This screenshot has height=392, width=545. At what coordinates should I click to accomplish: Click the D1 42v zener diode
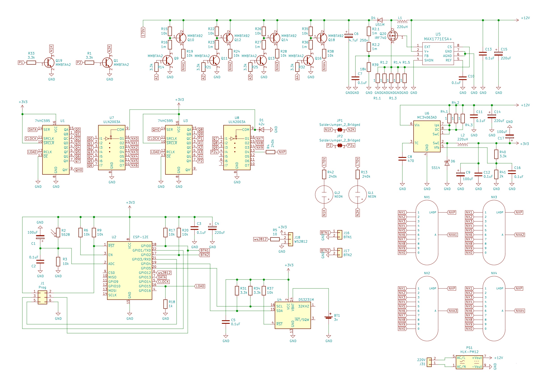click(262, 130)
